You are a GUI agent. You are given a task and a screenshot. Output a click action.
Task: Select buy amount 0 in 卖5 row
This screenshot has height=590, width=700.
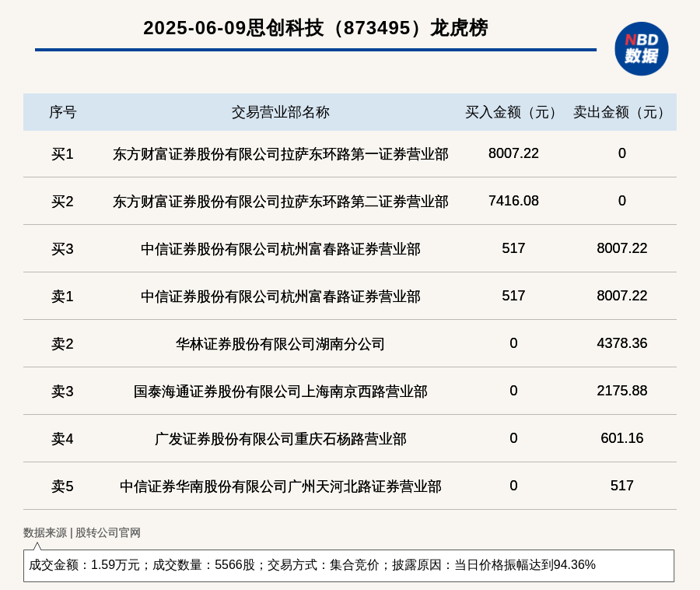click(513, 486)
